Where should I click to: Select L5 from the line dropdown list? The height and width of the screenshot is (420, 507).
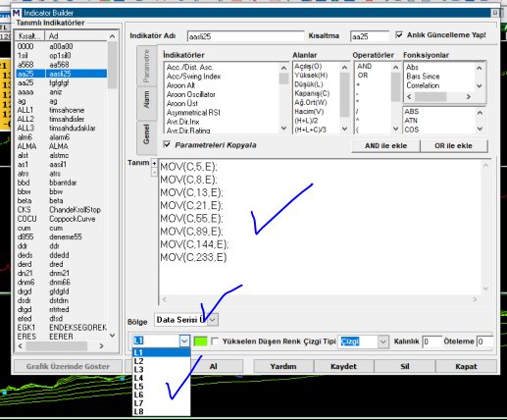(x=161, y=387)
